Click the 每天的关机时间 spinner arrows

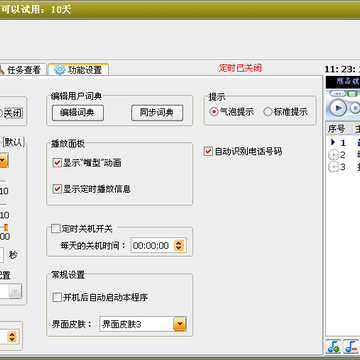click(x=179, y=246)
